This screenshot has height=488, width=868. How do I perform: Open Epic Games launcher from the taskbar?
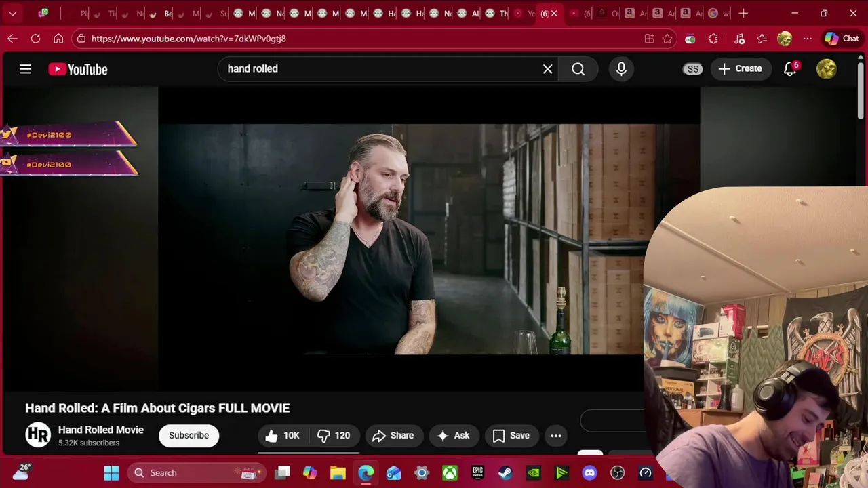coord(477,473)
